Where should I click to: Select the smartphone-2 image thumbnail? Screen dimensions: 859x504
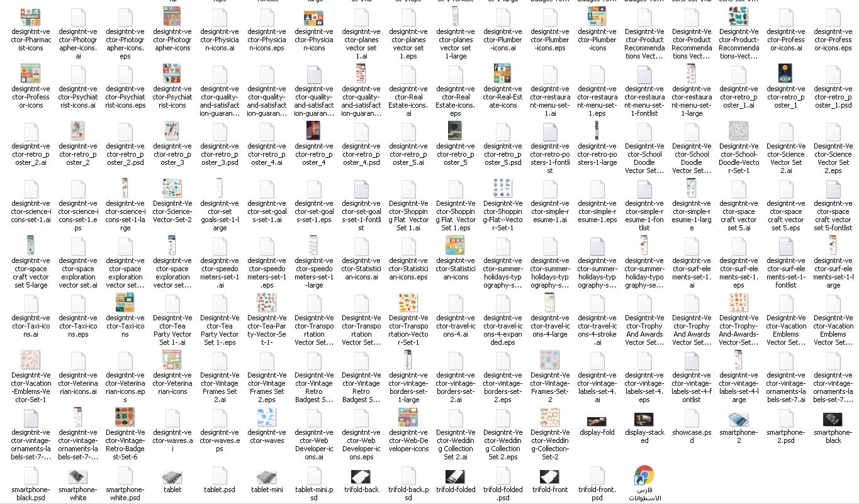pos(739,420)
